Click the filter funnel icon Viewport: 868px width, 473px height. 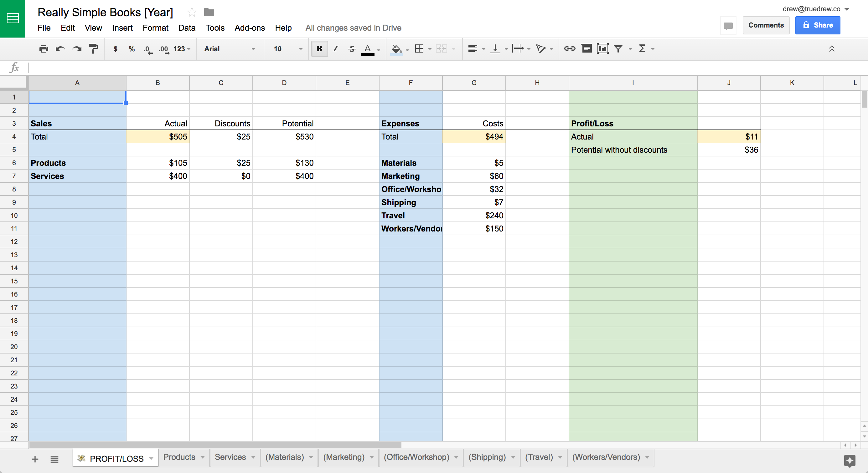click(618, 49)
